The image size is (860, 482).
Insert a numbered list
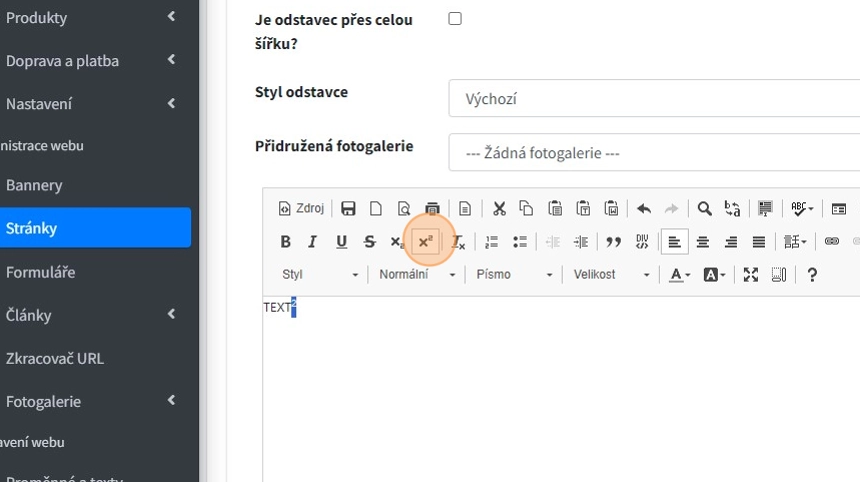click(491, 242)
